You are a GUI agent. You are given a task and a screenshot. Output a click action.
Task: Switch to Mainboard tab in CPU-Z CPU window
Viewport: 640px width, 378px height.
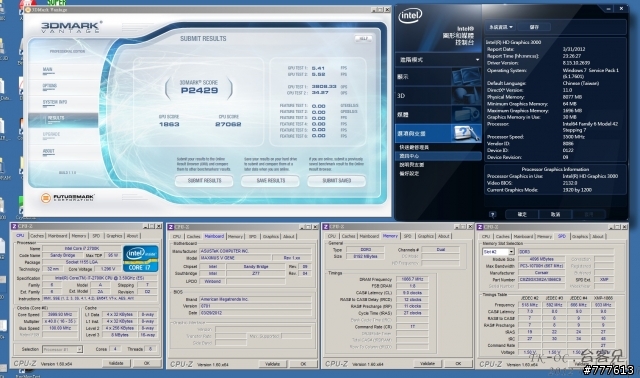coord(58,236)
